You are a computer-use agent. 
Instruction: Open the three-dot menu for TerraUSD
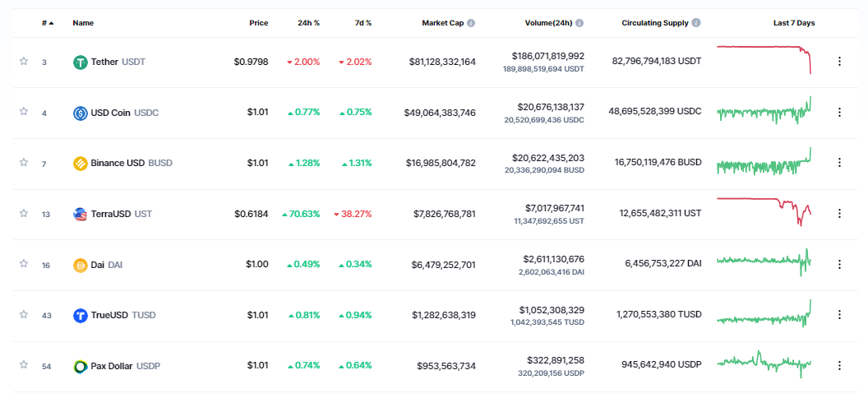coord(839,214)
